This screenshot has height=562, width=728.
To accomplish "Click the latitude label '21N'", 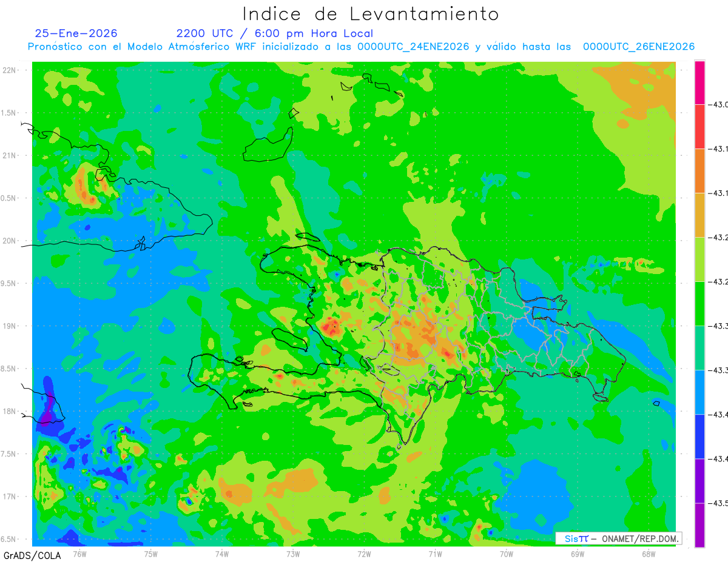I will [x=10, y=156].
